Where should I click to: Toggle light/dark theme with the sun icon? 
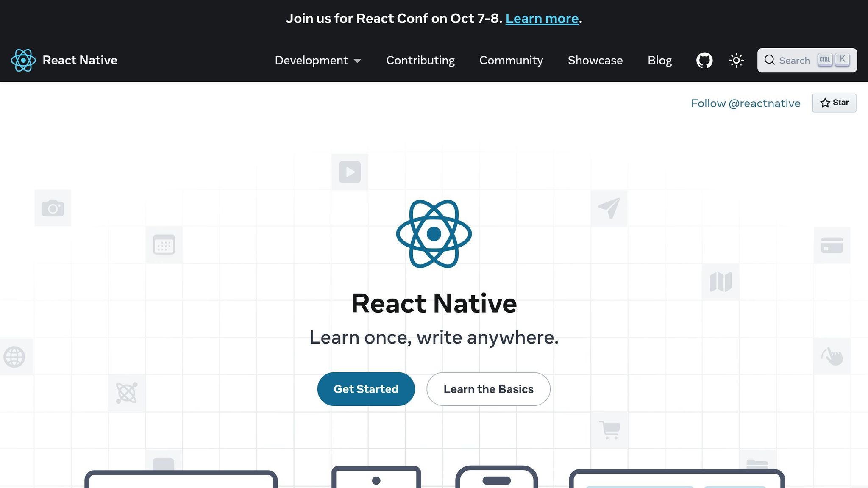pos(736,60)
